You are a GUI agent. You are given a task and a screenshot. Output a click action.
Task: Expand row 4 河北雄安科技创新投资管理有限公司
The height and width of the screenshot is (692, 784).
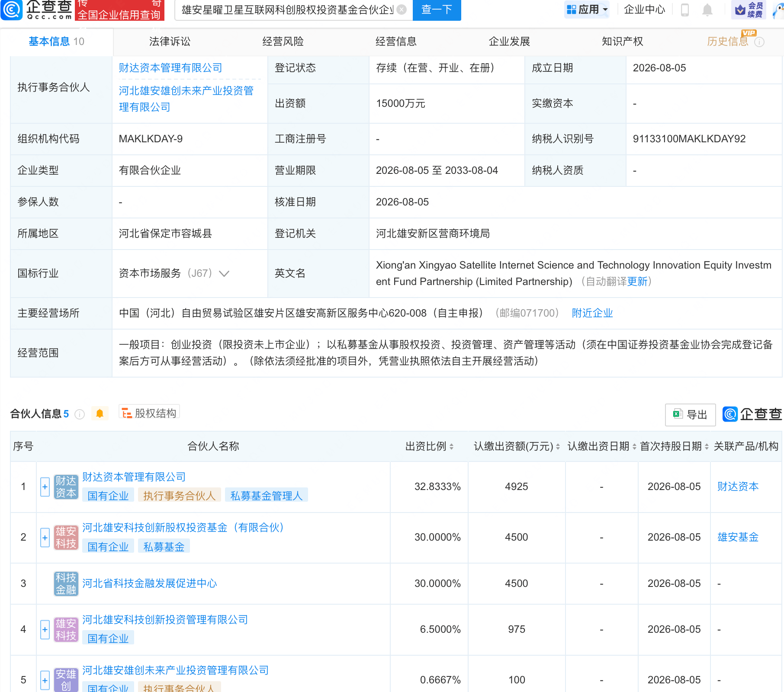tap(45, 630)
